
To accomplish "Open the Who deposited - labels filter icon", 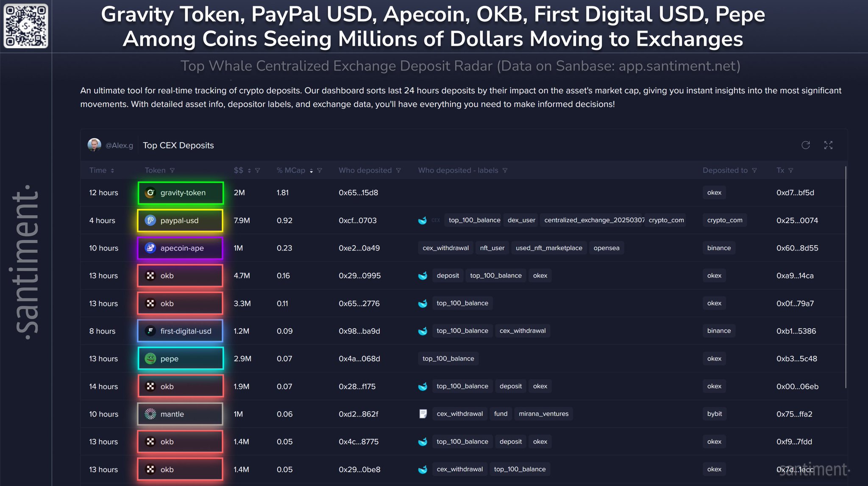I will (x=505, y=170).
